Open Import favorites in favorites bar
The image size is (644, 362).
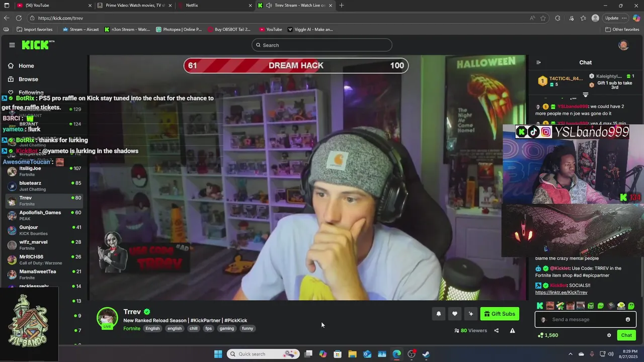[34, 30]
